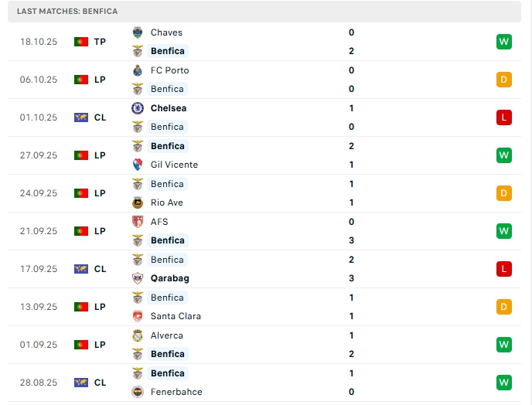Click the red L badge for Chelsea match
The image size is (532, 405).
tap(504, 117)
